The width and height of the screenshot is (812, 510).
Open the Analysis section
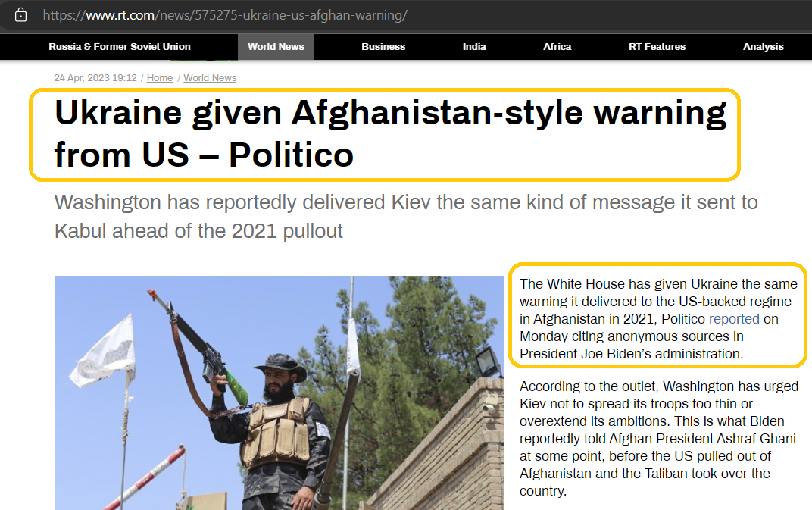coord(764,47)
